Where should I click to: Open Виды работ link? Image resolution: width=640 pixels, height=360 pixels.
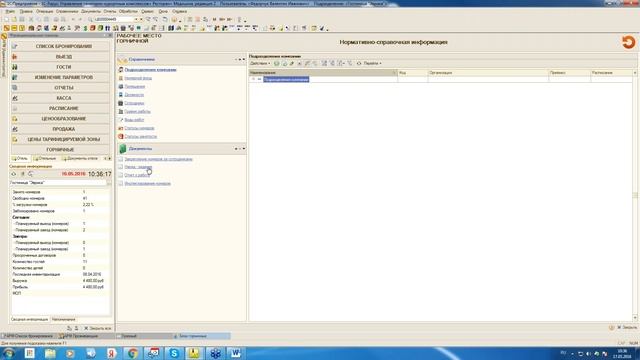coord(134,120)
